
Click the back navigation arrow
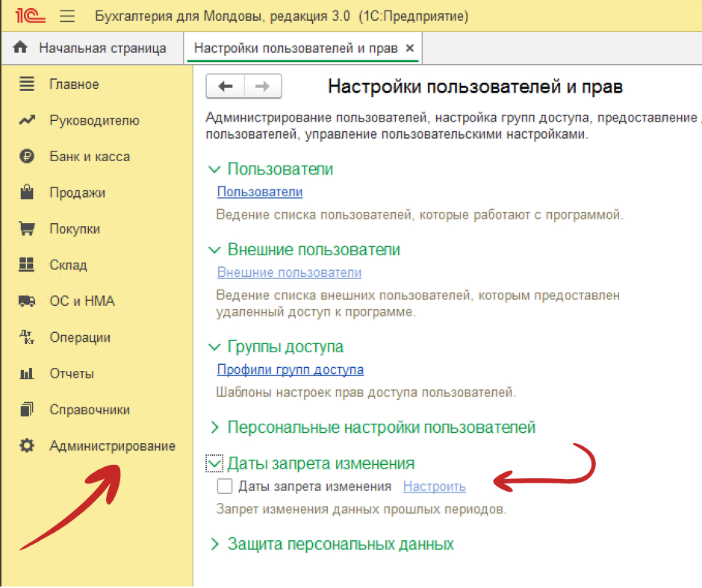(225, 86)
